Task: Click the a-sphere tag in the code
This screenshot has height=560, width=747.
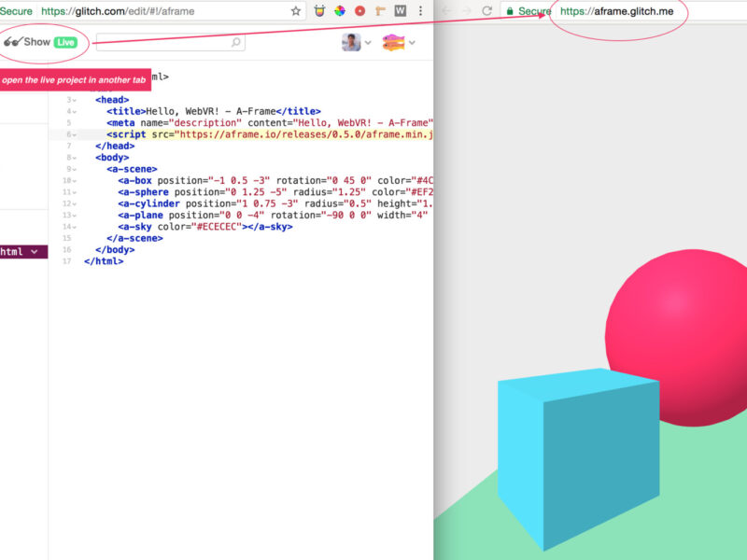Action: (x=144, y=192)
